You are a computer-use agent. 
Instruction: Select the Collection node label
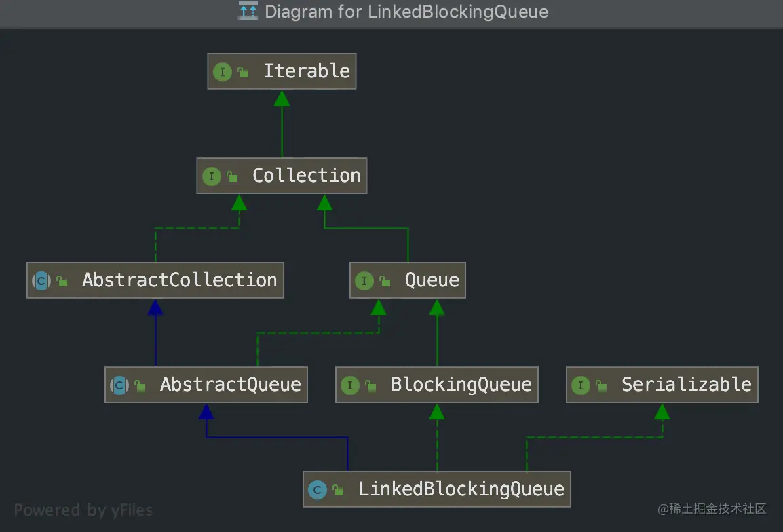click(306, 175)
